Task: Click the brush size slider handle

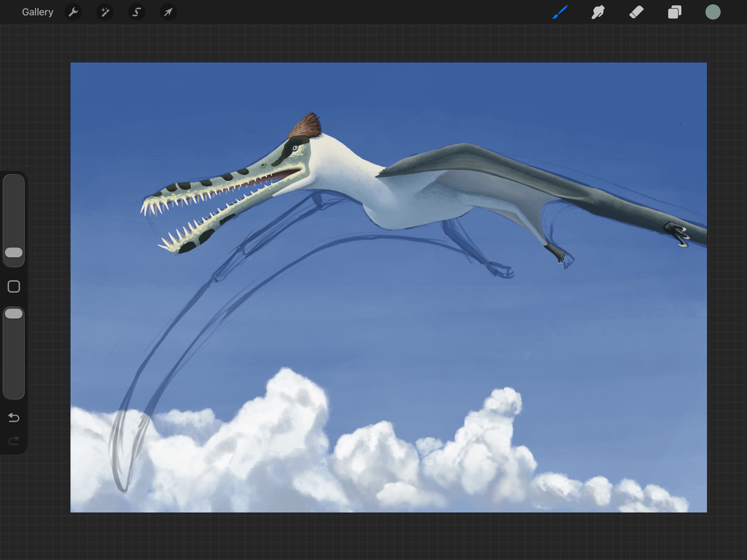Action: [14, 253]
